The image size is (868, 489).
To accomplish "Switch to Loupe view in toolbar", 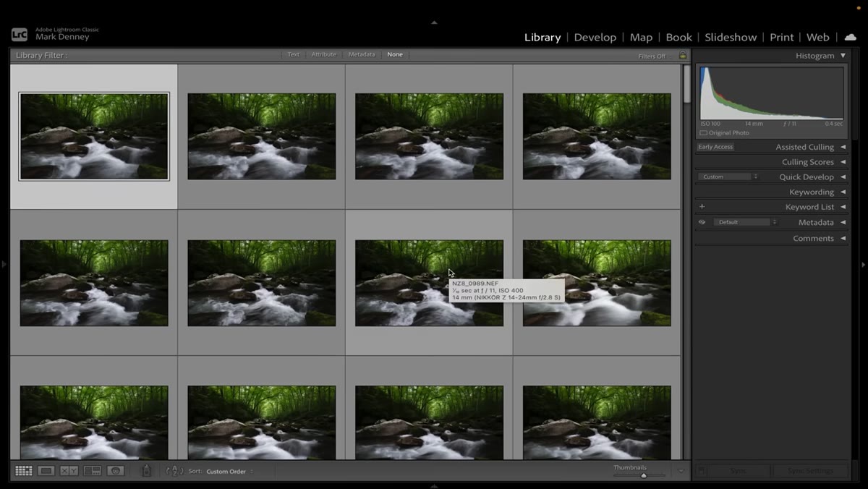I will coord(46,471).
